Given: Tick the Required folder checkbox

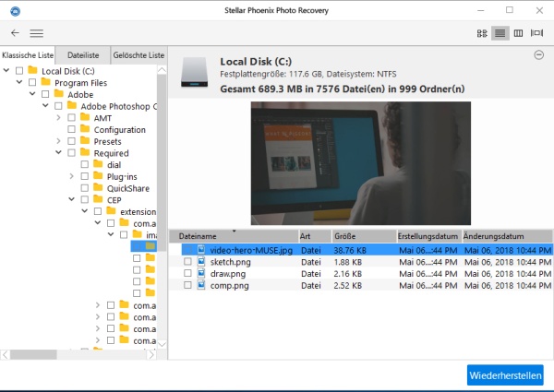Looking at the screenshot, I should tap(71, 153).
